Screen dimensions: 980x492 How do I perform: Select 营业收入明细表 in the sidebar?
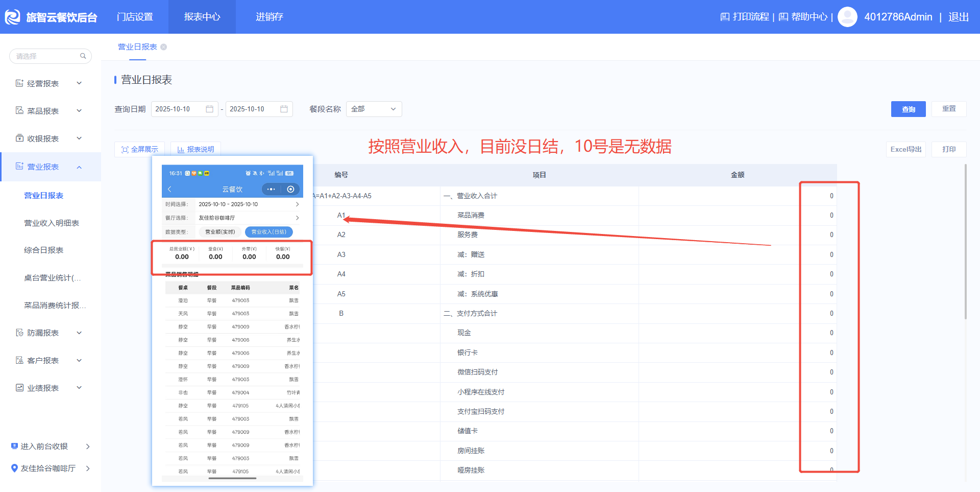[52, 223]
